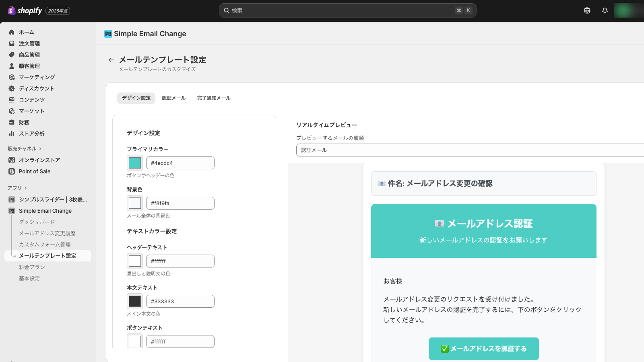644x362 pixels.
Task: Expand the 販売チャネル section chevron
Action: click(x=40, y=149)
